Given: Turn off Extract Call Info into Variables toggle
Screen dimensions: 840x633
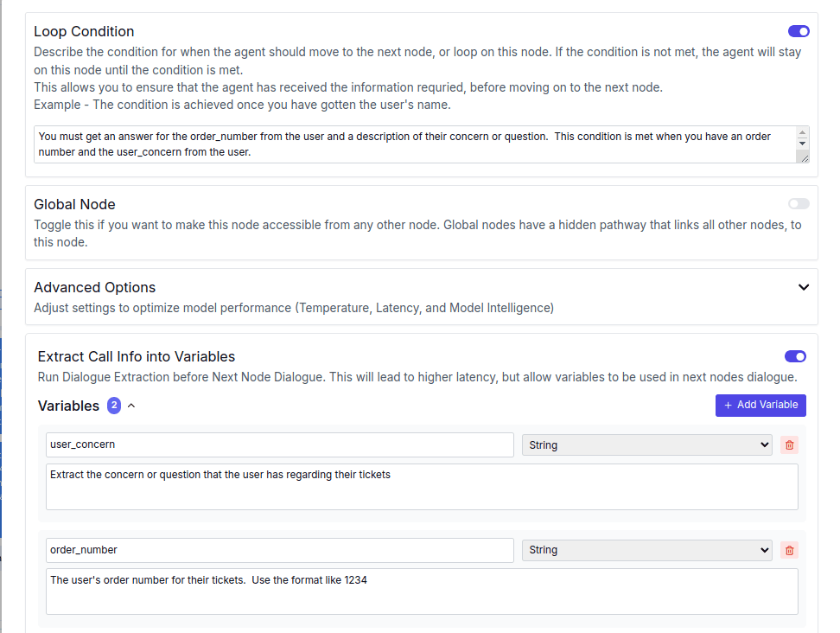Looking at the screenshot, I should 795,356.
